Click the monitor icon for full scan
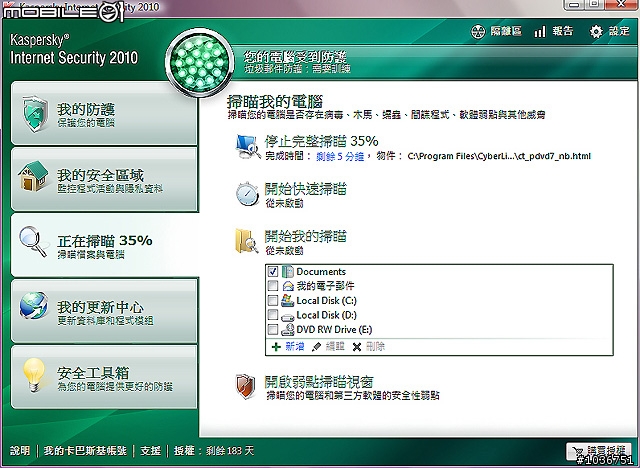 [248, 146]
